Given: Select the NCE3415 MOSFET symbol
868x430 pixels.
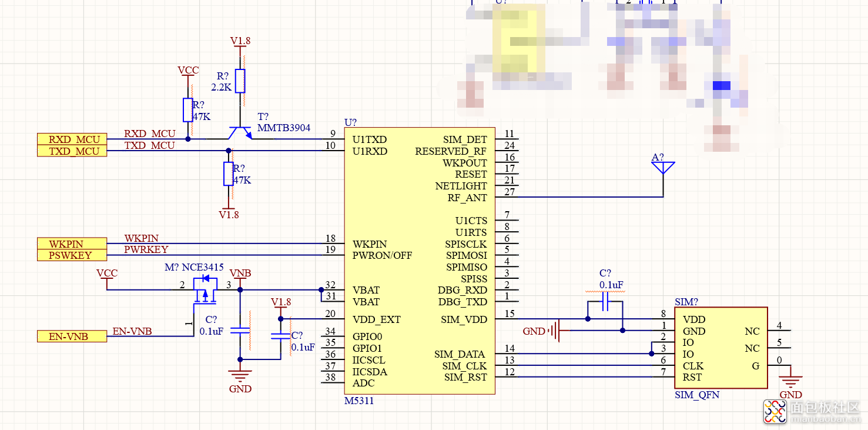Looking at the screenshot, I should [x=205, y=290].
